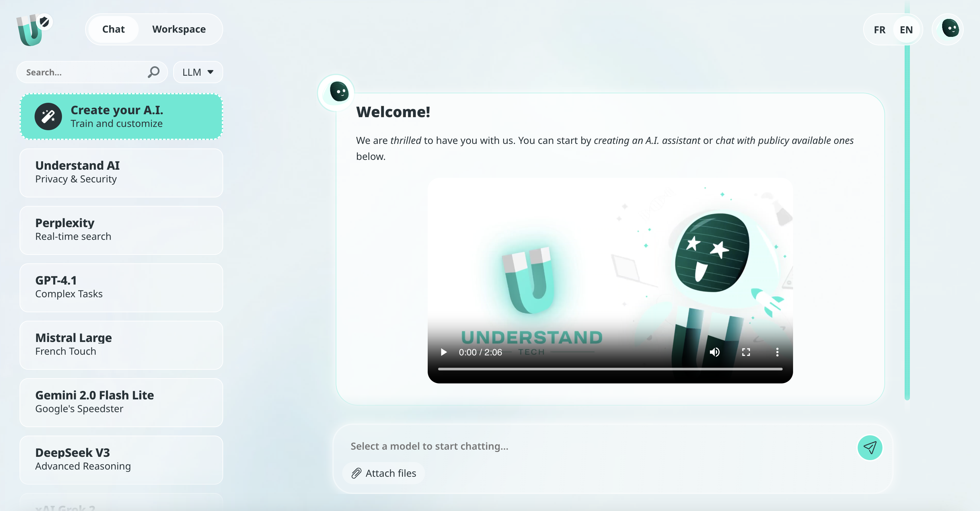This screenshot has height=511, width=980.
Task: Open the LLM filter dropdown
Action: point(198,72)
